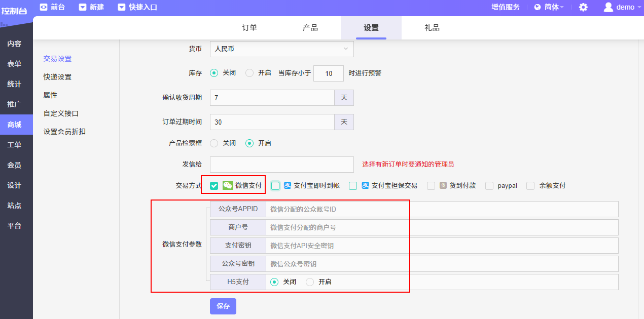
Task: Open 会员 in the dark sidebar
Action: [x=14, y=165]
